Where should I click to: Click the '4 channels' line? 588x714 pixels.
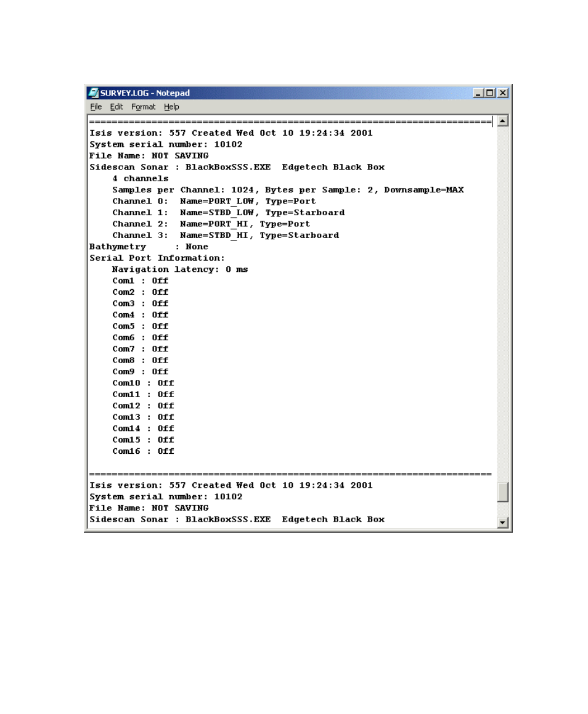pos(140,179)
